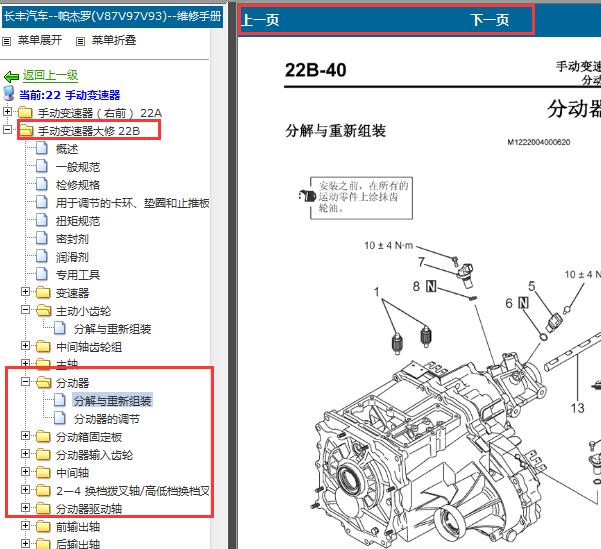Open the 专用工具 page

click(78, 275)
